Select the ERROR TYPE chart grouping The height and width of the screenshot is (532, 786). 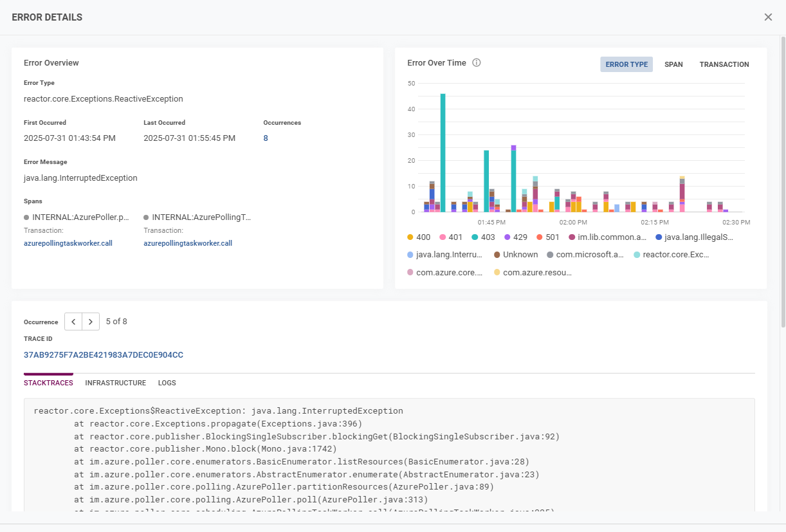point(626,64)
